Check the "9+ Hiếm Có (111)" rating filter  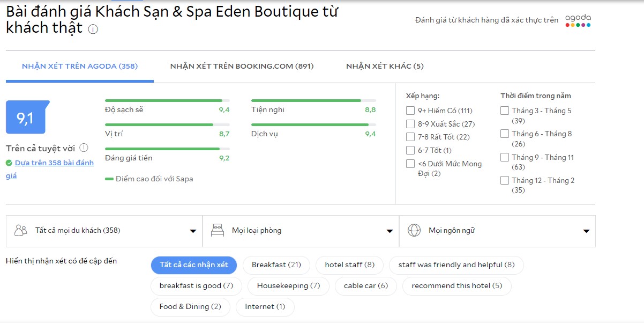pyautogui.click(x=410, y=111)
